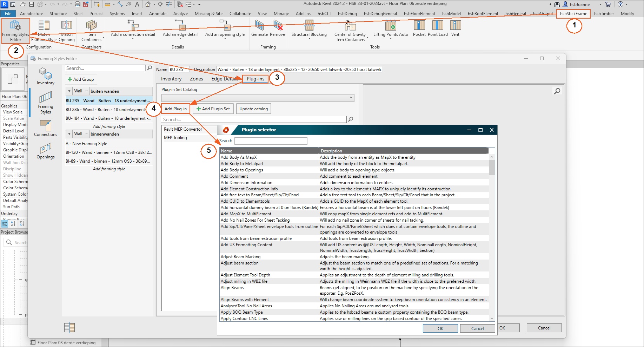Select the Point Load tool

point(438,28)
